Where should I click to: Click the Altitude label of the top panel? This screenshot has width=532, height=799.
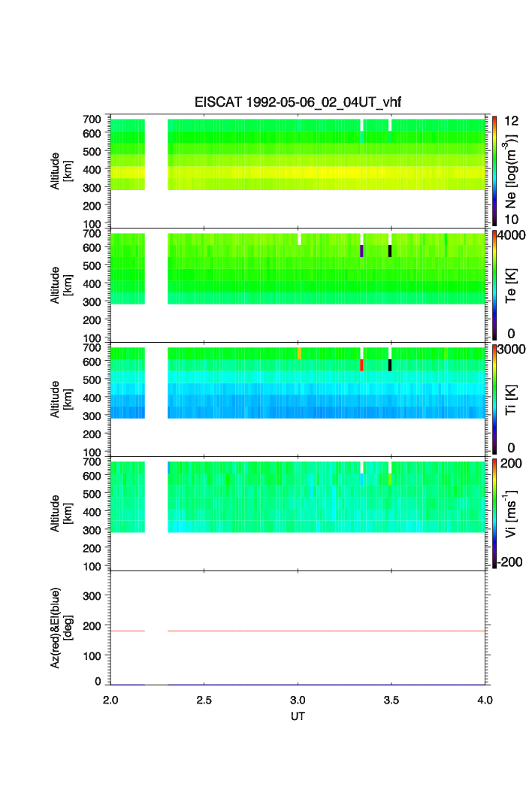coord(62,171)
